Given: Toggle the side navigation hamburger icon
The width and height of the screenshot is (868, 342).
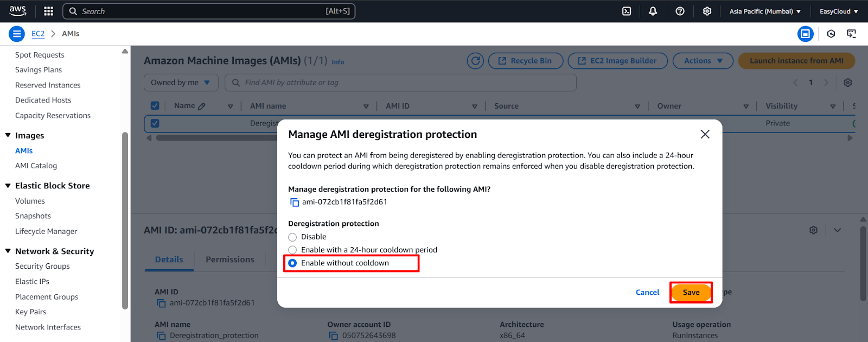Looking at the screenshot, I should pyautogui.click(x=17, y=34).
